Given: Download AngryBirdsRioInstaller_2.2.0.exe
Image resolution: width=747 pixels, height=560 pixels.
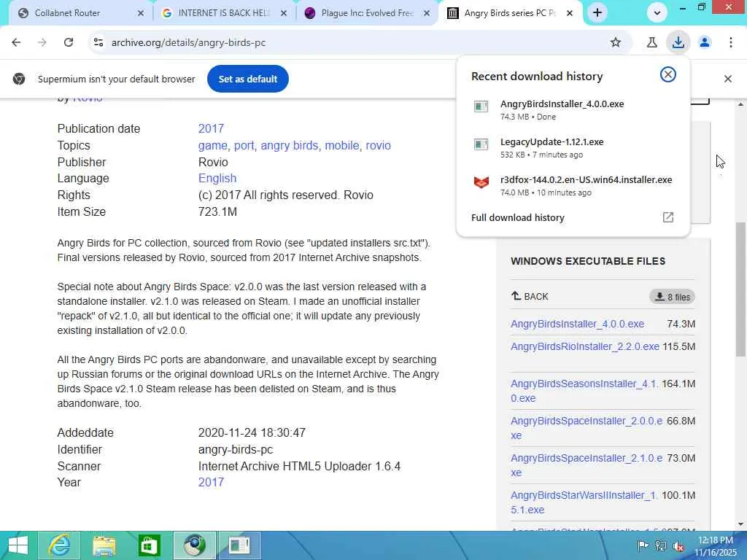Looking at the screenshot, I should pos(585,346).
